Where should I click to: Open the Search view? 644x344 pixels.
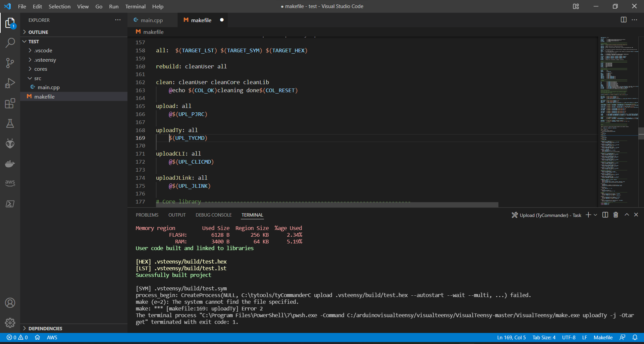click(x=10, y=43)
